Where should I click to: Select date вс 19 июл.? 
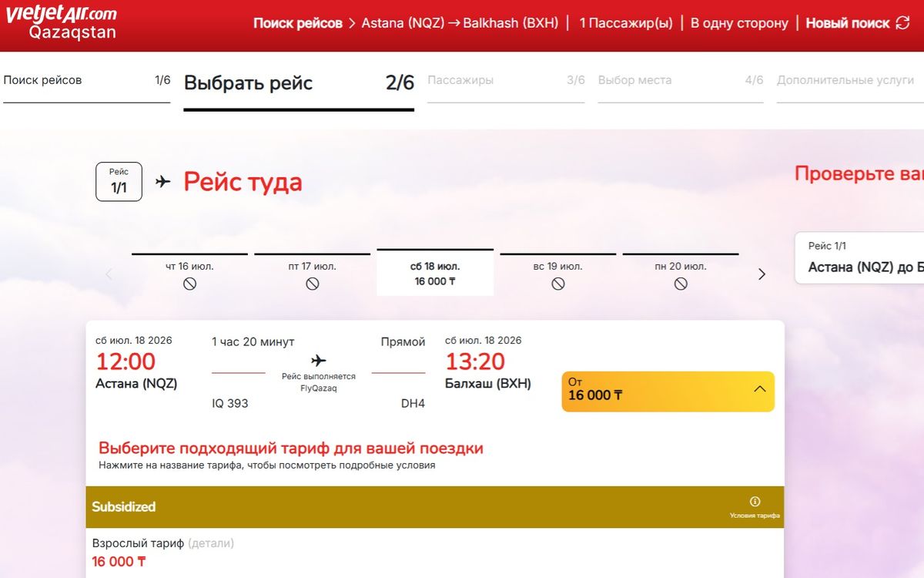pyautogui.click(x=558, y=274)
